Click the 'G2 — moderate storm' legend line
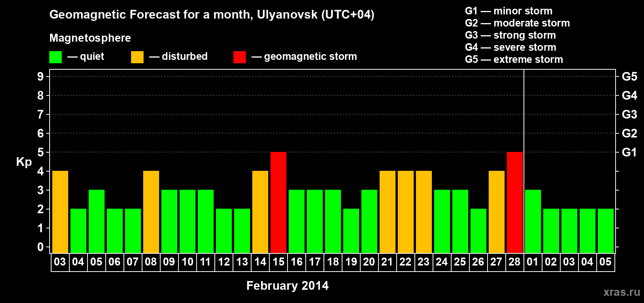The image size is (644, 303). pyautogui.click(x=517, y=23)
